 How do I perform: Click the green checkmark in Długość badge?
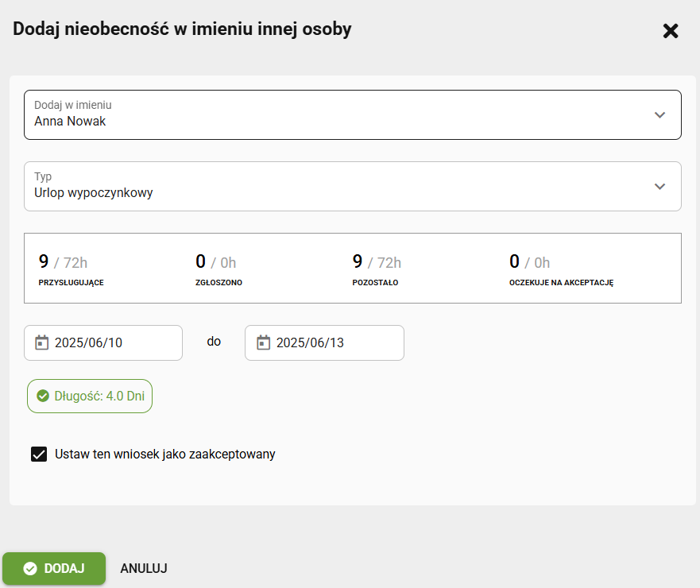(43, 396)
